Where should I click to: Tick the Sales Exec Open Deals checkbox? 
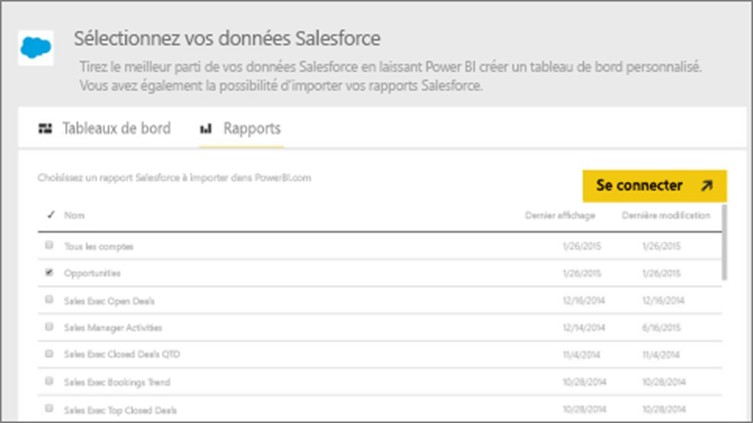[x=49, y=300]
